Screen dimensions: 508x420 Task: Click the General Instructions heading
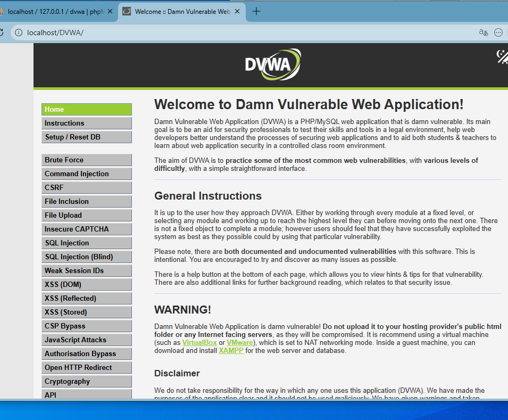click(x=208, y=196)
